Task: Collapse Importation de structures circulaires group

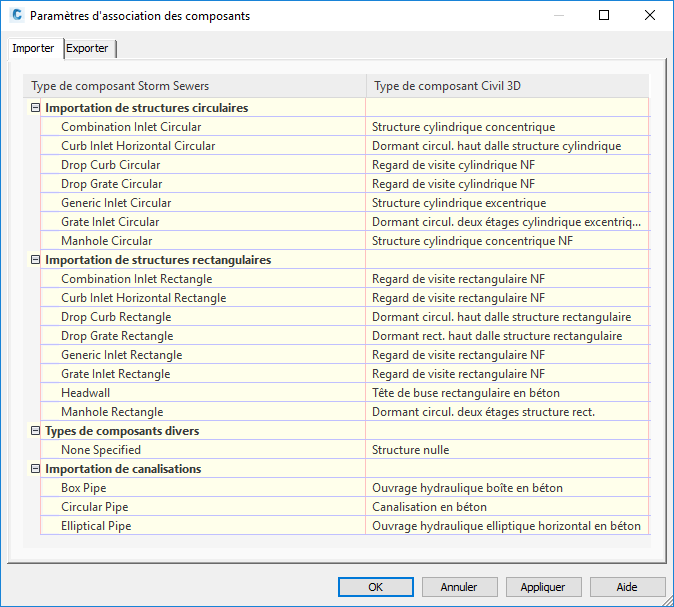Action: (35, 108)
